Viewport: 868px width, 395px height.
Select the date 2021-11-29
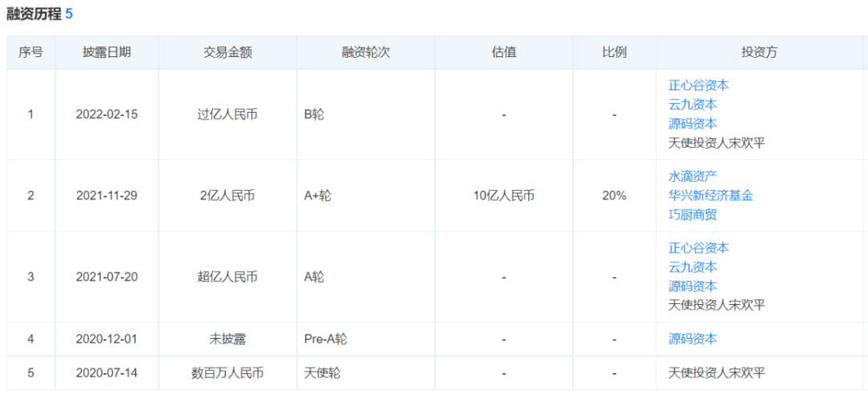(107, 195)
